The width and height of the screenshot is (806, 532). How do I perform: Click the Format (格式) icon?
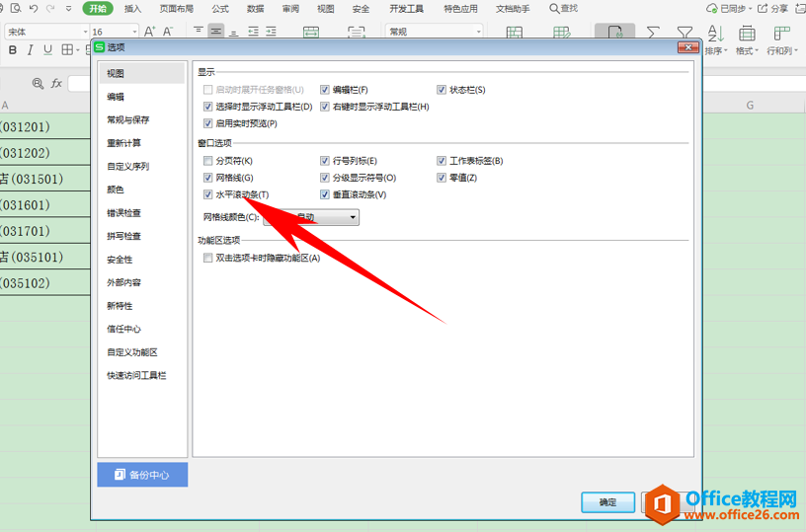[747, 34]
